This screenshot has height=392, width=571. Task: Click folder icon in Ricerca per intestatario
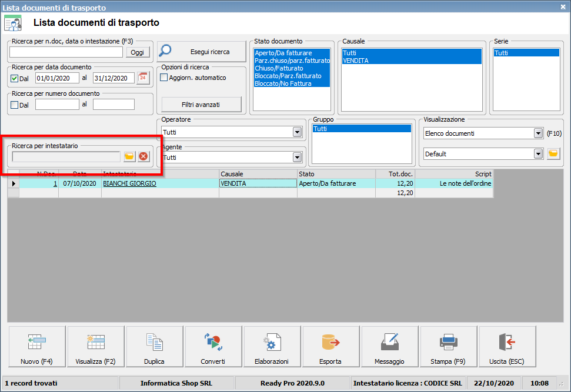click(x=129, y=156)
